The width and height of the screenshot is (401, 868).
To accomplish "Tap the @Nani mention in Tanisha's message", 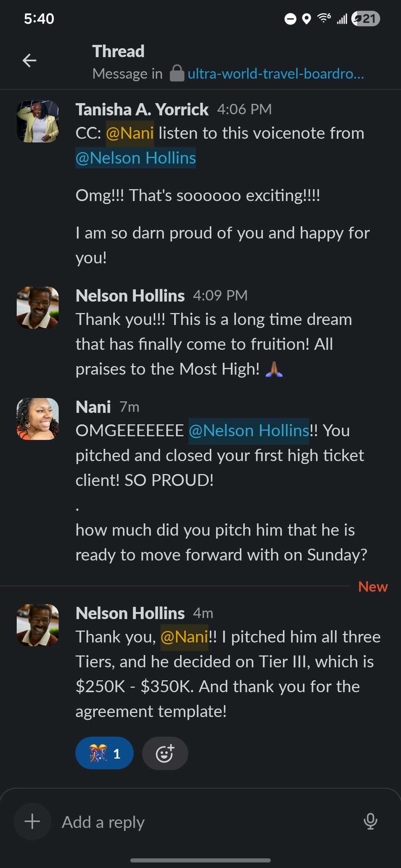I will click(130, 133).
